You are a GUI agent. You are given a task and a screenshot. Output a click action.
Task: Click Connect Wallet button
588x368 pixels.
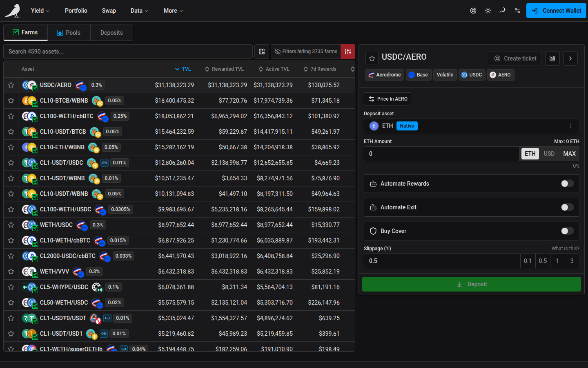pos(556,11)
